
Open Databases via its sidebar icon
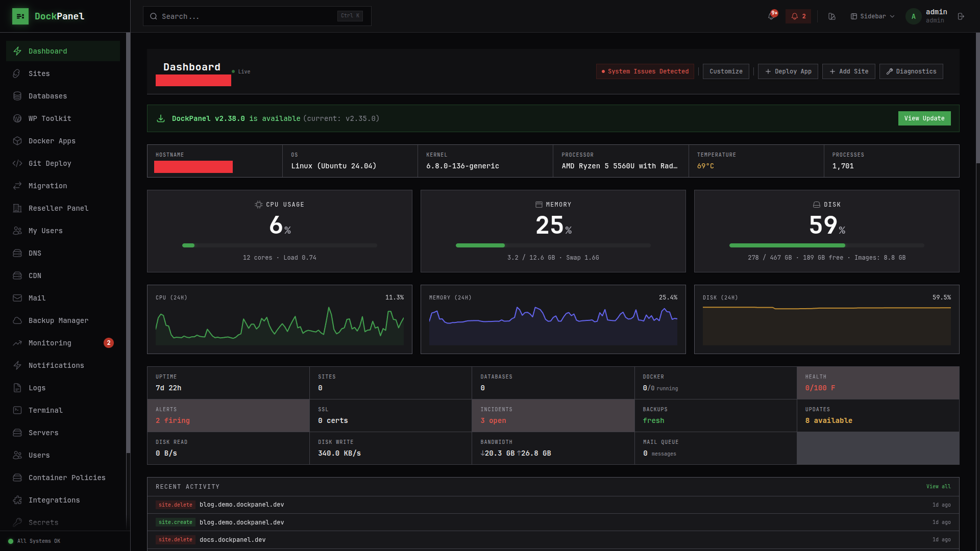tap(17, 96)
